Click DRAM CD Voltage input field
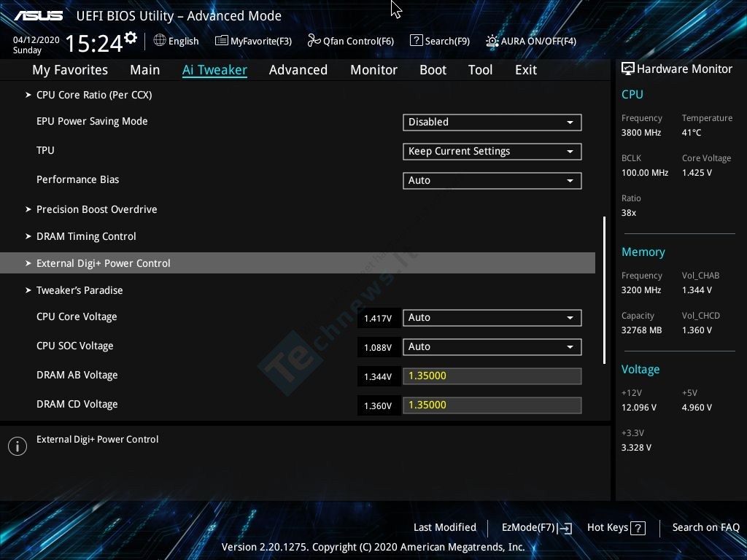 pos(492,405)
